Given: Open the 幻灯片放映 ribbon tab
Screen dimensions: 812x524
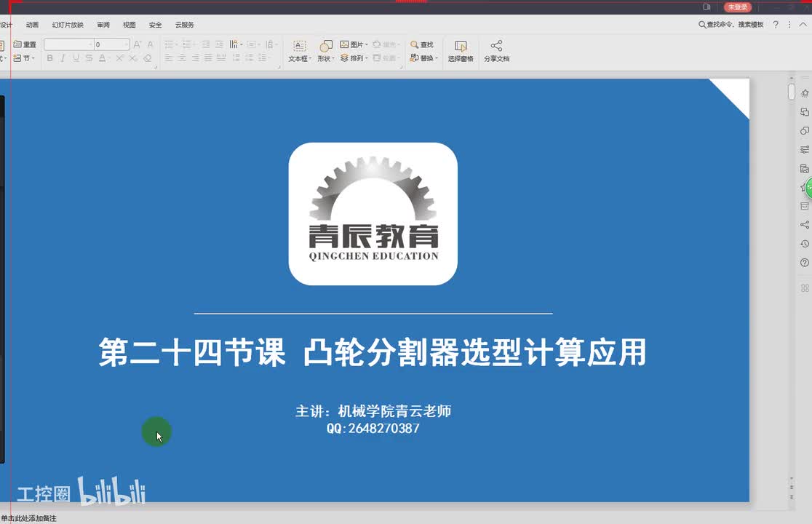Looking at the screenshot, I should pos(68,24).
